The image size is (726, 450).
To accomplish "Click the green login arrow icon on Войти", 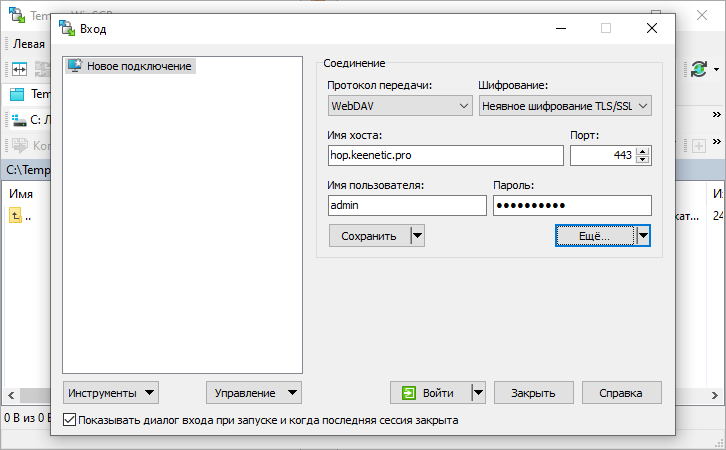I will click(408, 393).
